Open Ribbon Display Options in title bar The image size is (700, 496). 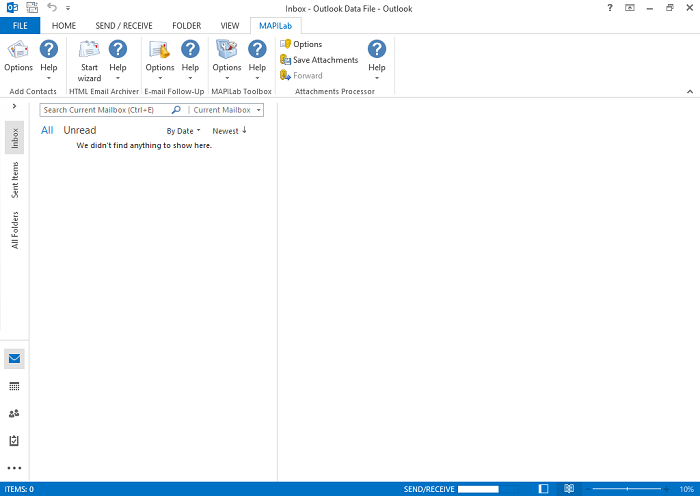[x=630, y=8]
